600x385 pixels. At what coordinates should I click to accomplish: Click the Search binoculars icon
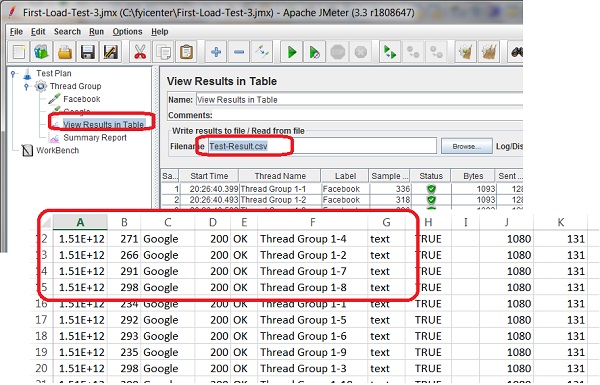(x=516, y=52)
